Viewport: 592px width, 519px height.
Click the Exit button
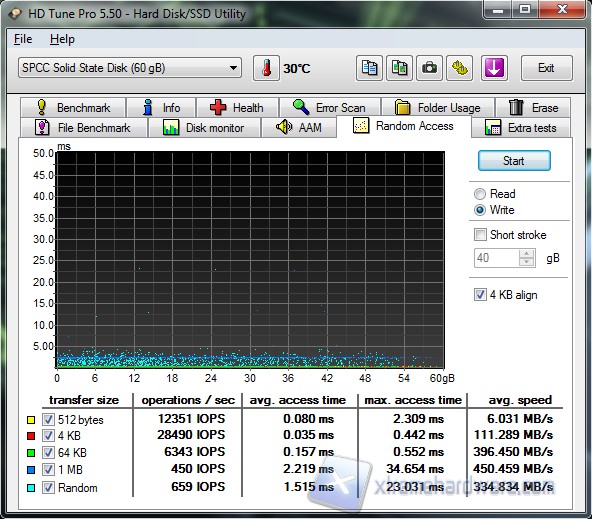tap(546, 68)
